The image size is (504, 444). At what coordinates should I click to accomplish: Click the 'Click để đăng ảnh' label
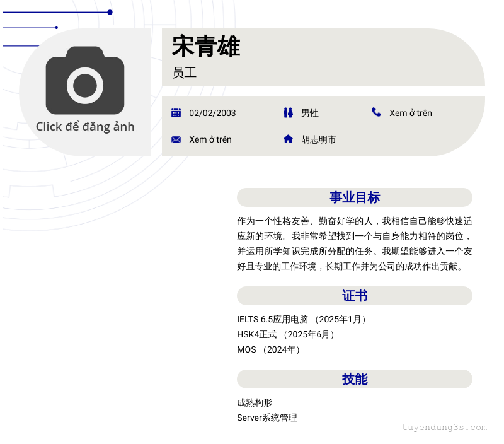click(x=85, y=127)
